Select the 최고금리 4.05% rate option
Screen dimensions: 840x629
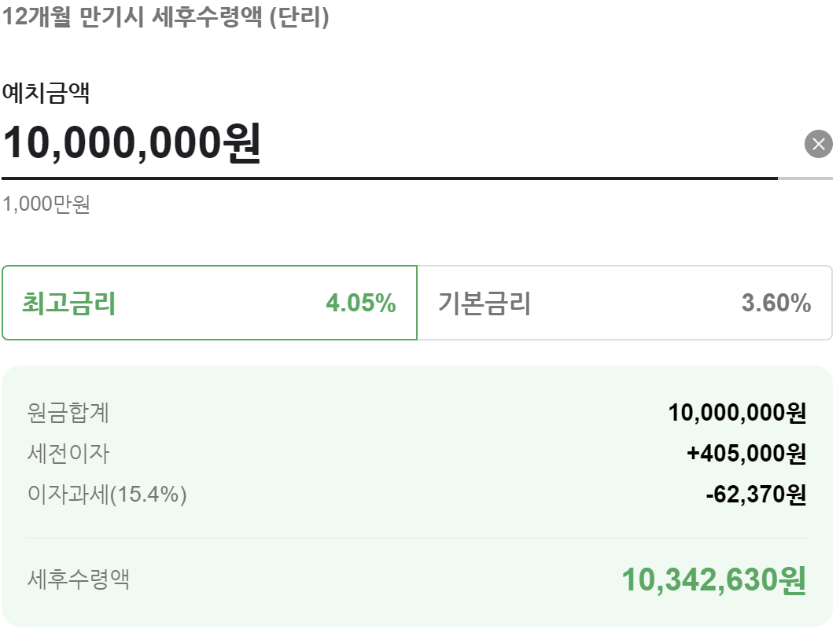click(x=209, y=303)
